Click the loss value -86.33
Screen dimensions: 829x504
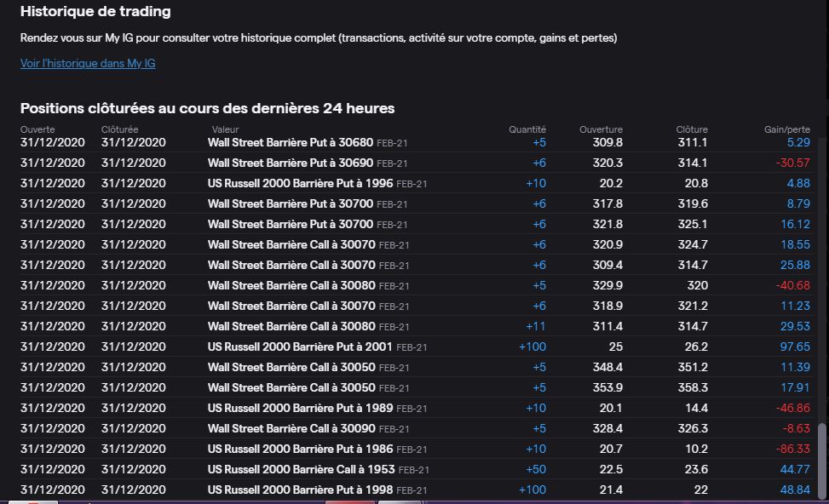coord(792,449)
